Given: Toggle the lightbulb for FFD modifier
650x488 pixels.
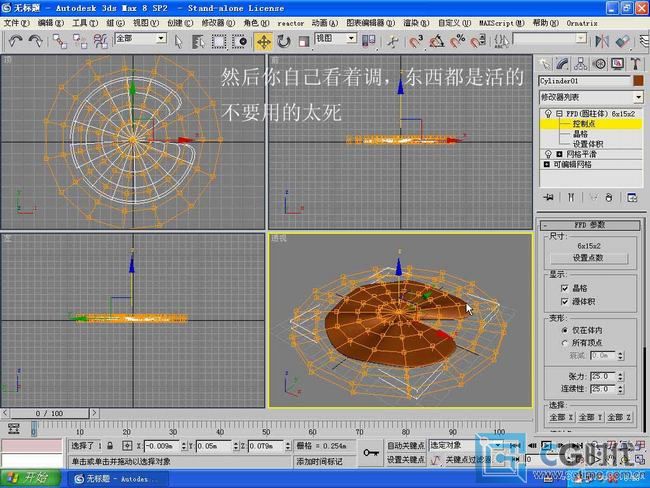Looking at the screenshot, I should [x=548, y=113].
